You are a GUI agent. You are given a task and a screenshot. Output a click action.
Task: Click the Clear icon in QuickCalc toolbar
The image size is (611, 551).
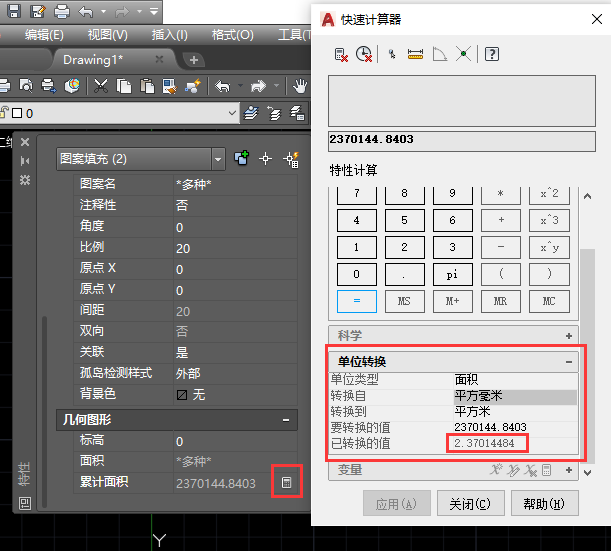tap(341, 54)
